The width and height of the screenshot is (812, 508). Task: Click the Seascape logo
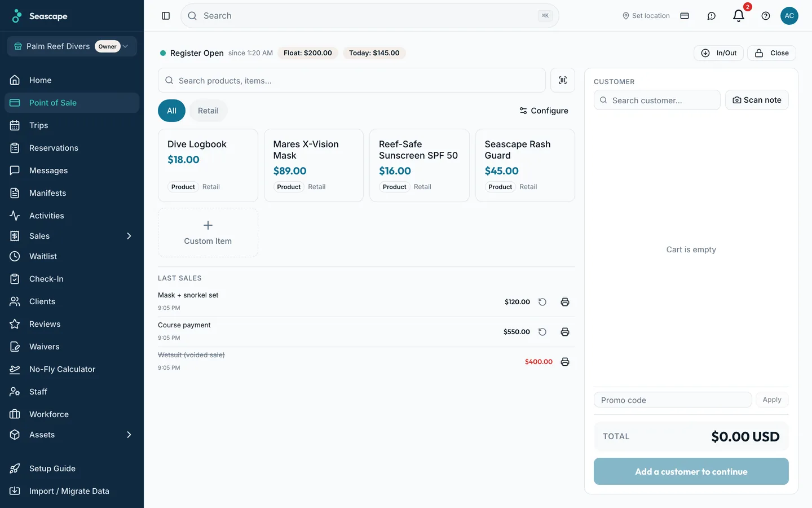tap(39, 16)
